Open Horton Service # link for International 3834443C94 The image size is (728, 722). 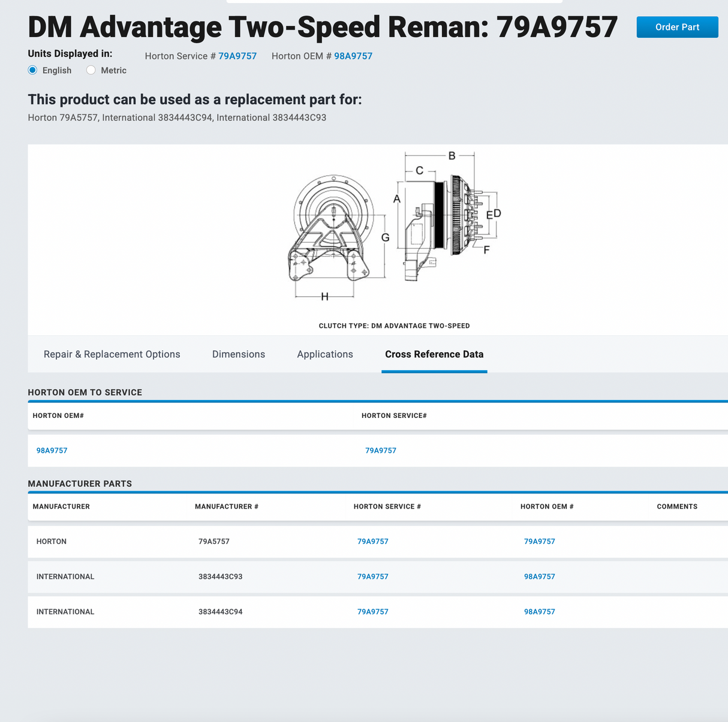[372, 612]
